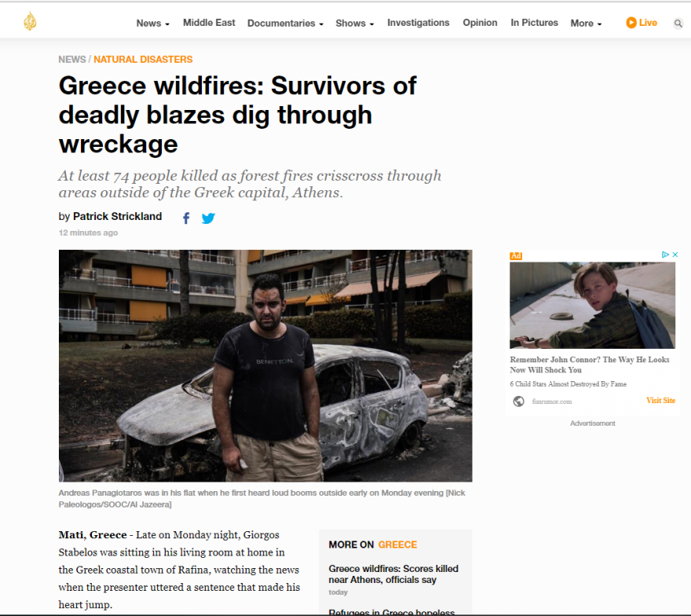The image size is (691, 616).
Task: Share article via Twitter icon
Action: coord(208,218)
